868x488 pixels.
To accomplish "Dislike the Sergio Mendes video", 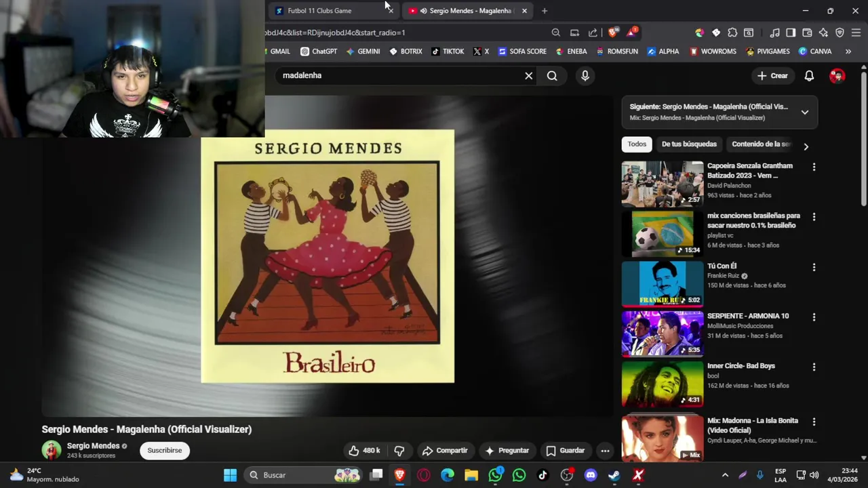I will 399,451.
